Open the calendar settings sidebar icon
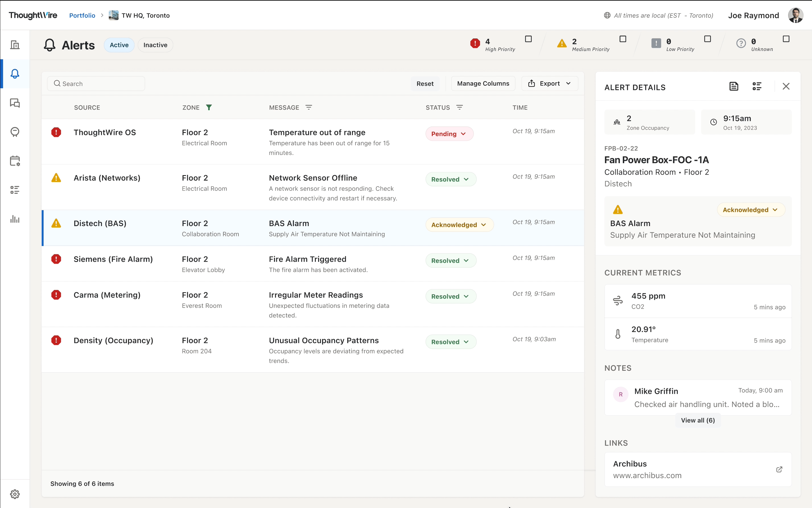The width and height of the screenshot is (812, 508). (15, 161)
